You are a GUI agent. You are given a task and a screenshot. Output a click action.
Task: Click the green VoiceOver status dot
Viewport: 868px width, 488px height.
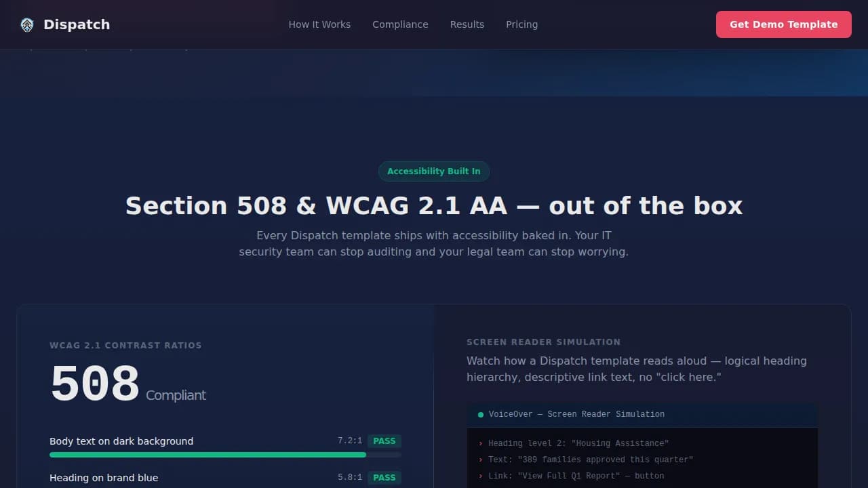click(x=481, y=415)
